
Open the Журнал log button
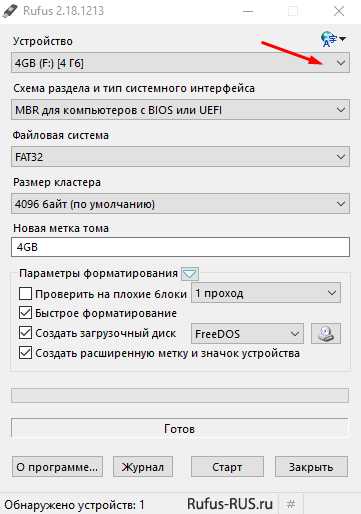tap(143, 467)
